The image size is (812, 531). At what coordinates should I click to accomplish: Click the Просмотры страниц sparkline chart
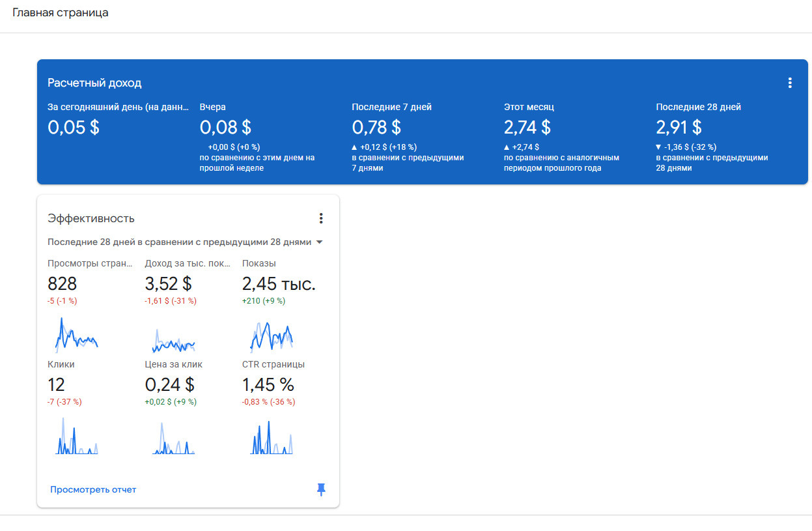point(76,335)
